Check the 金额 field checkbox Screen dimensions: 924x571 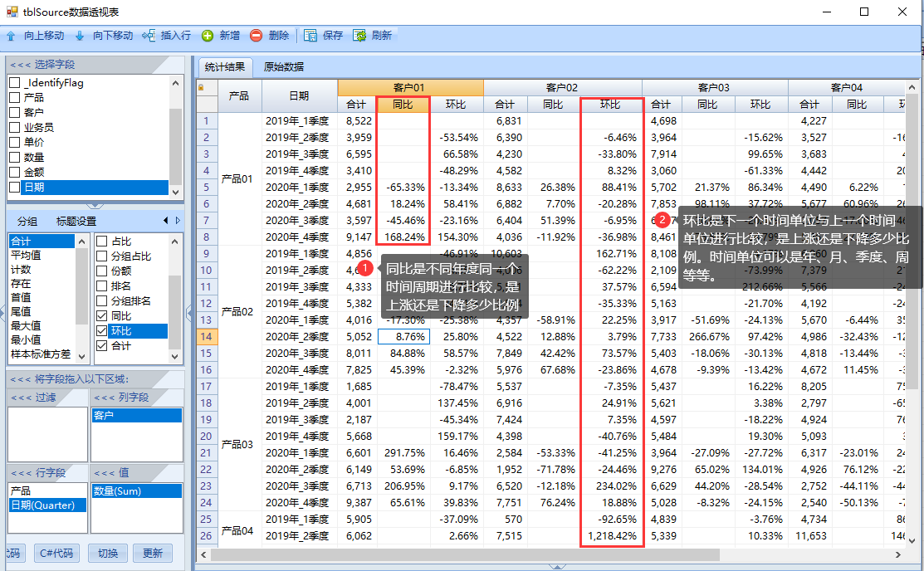tap(15, 172)
